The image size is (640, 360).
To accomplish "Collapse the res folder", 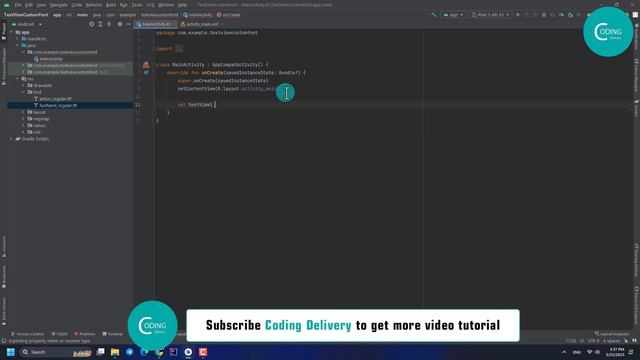I will (18, 79).
